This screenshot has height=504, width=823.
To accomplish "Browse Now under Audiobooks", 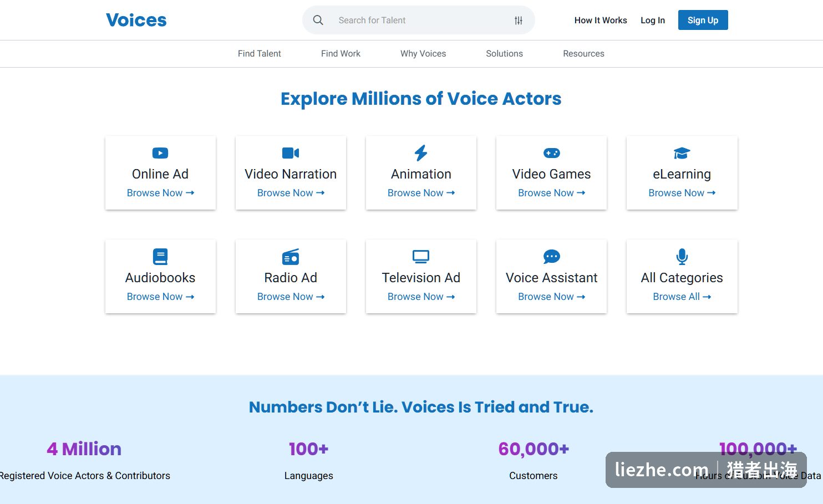I will 160,297.
